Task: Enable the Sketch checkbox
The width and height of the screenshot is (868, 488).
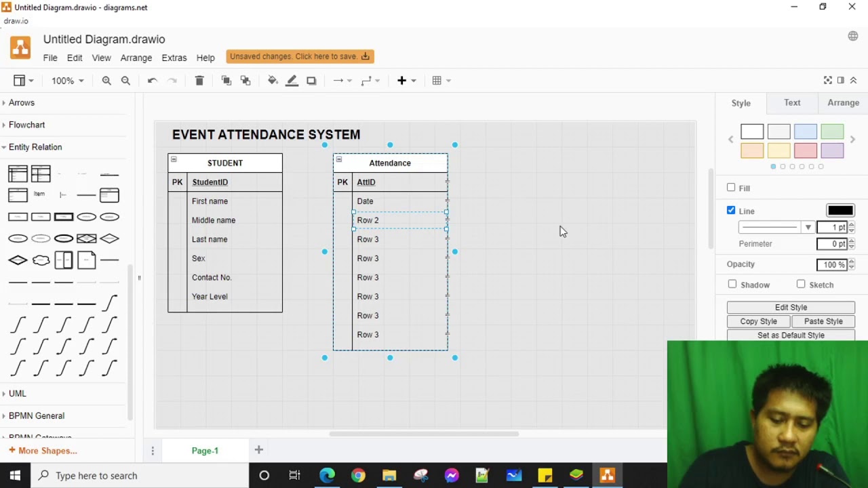Action: coord(801,284)
